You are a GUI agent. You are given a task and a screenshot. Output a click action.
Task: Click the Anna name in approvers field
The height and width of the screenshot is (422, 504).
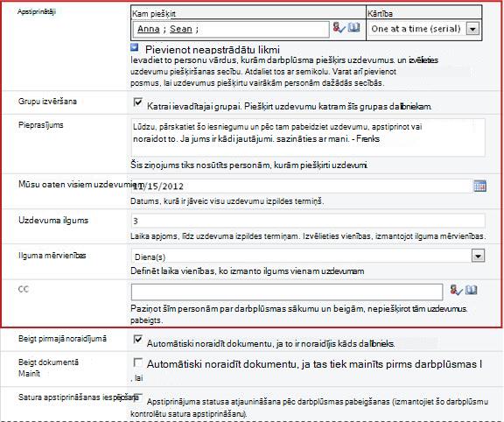point(149,29)
